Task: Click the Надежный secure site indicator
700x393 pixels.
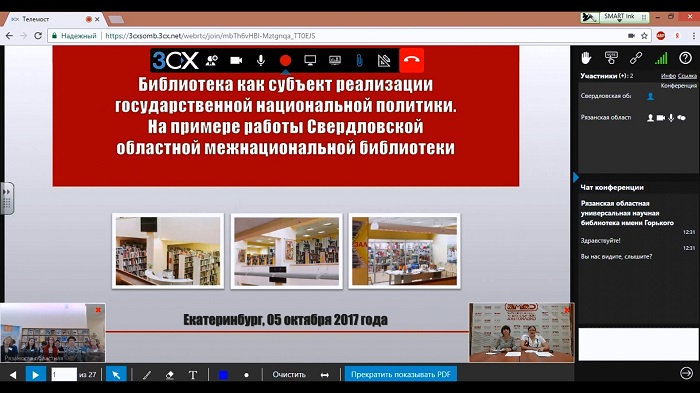Action: (75, 36)
